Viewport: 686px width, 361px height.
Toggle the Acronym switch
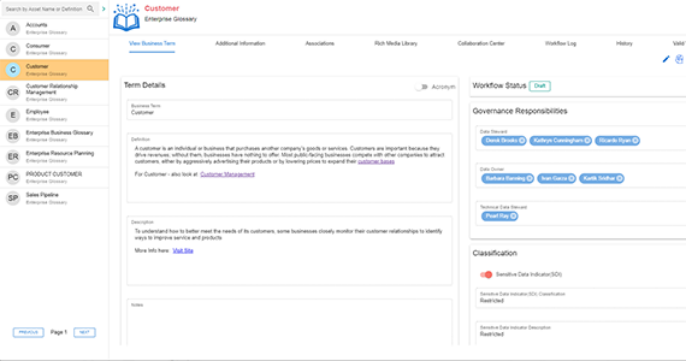coord(421,87)
